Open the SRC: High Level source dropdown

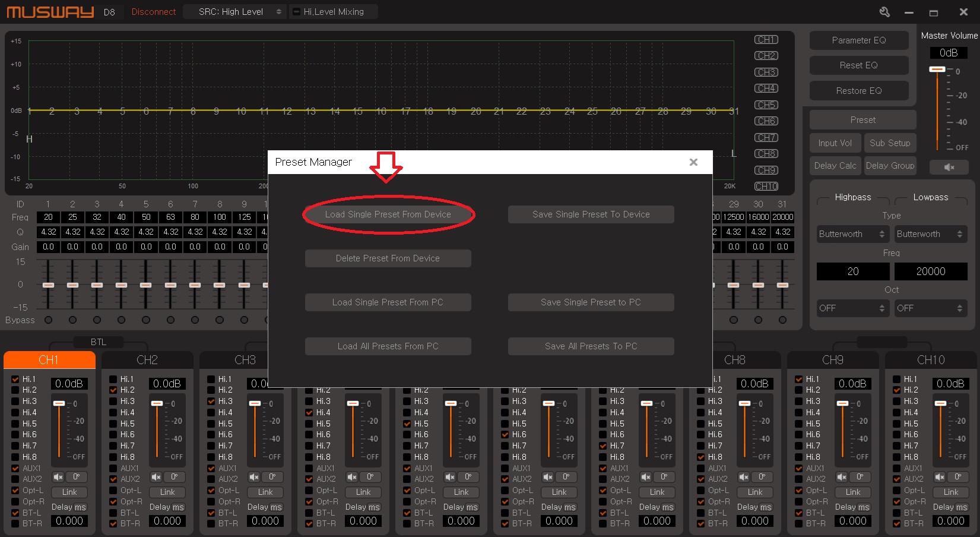tap(235, 12)
